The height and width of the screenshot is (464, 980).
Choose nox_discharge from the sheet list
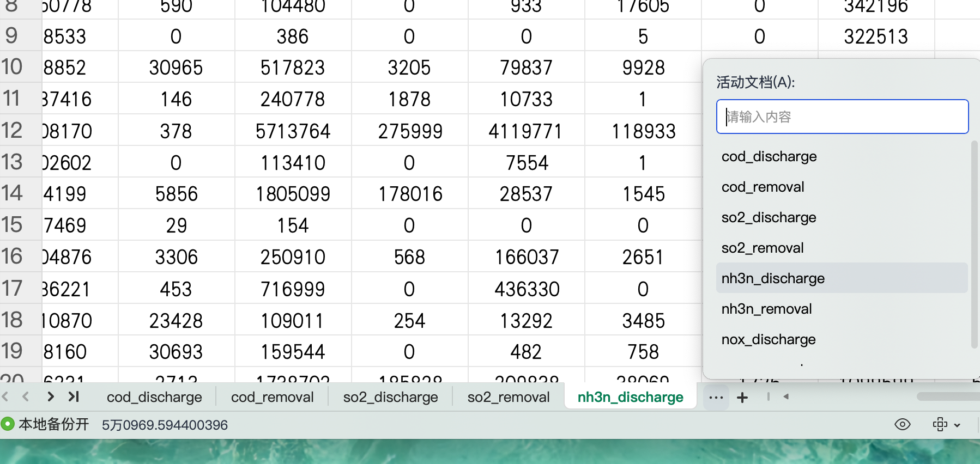click(769, 339)
